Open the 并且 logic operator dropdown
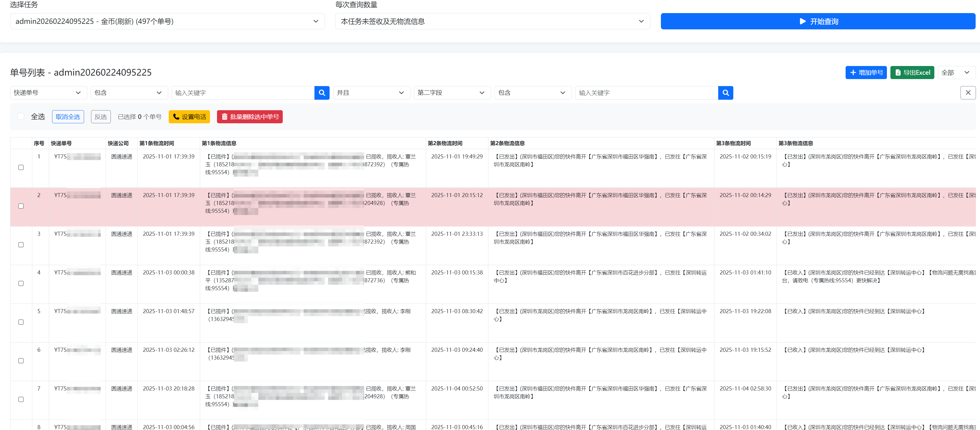980x430 pixels. click(371, 93)
